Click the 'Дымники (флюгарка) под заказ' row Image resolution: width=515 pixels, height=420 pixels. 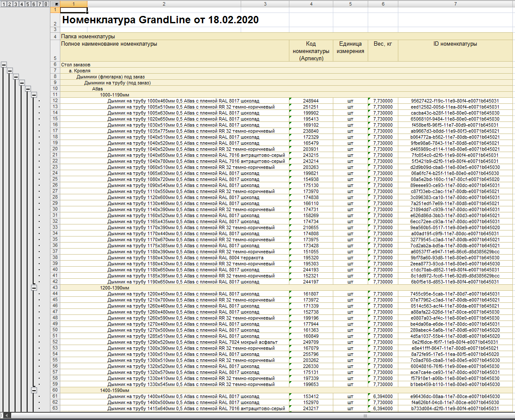click(286, 77)
